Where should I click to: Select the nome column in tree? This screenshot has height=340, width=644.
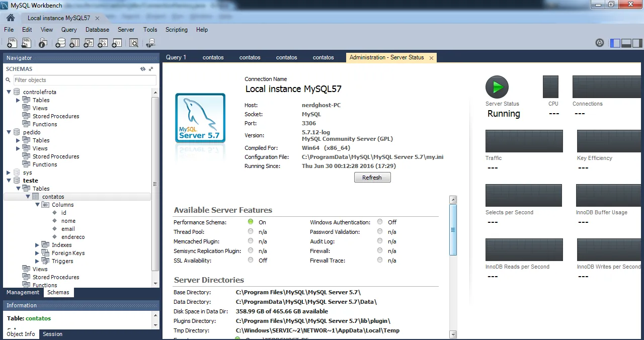(68, 221)
